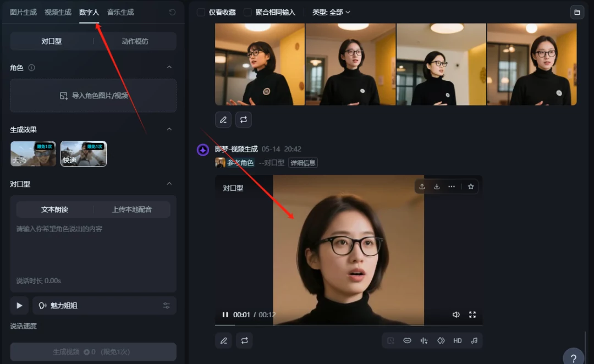Click re-edit pencil icon under image row
Image resolution: width=594 pixels, height=364 pixels.
pos(223,120)
